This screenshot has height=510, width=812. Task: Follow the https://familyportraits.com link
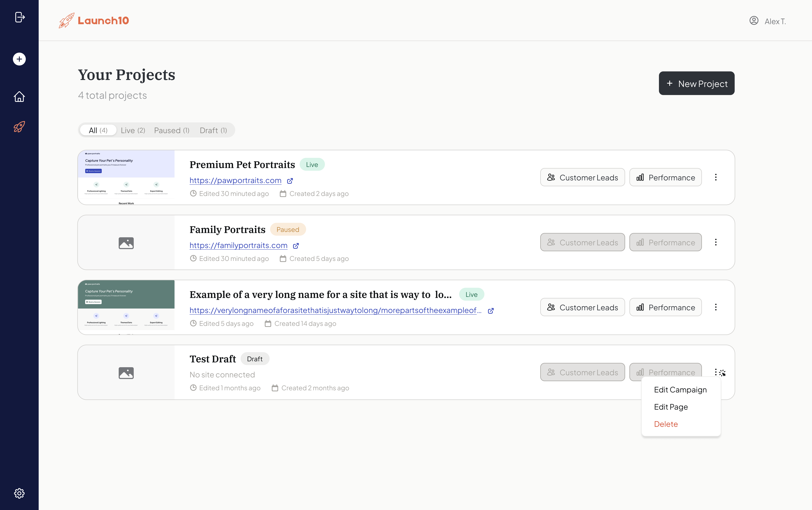pyautogui.click(x=238, y=246)
